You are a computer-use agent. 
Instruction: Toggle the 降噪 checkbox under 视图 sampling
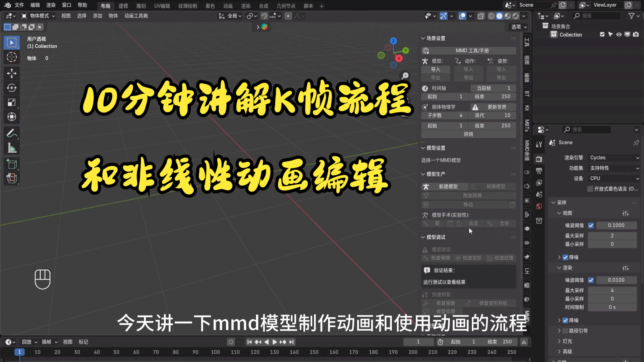coord(565,257)
